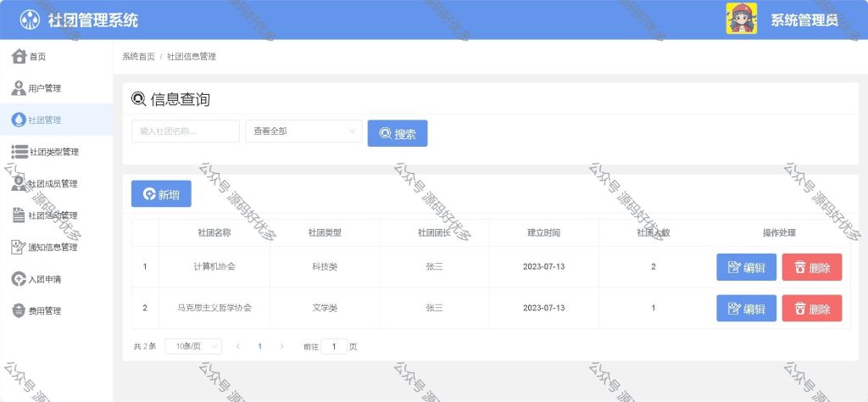Click 建立时间 column header
868x402 pixels.
543,232
